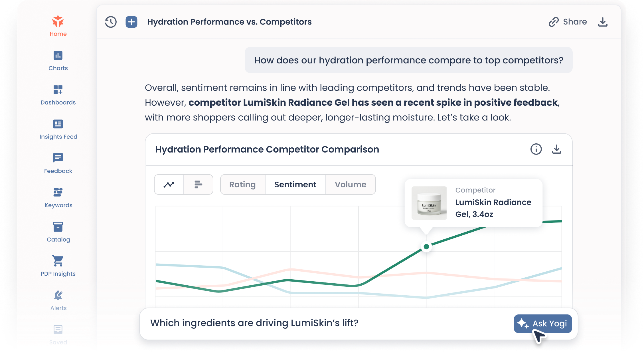Viewport: 644px width, 353px height.
Task: Click the LumiSkin Radiance Gel product thumbnail
Action: (429, 203)
